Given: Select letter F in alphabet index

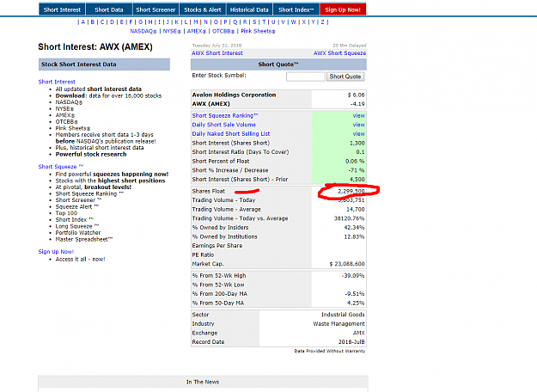Looking at the screenshot, I should pyautogui.click(x=131, y=22).
